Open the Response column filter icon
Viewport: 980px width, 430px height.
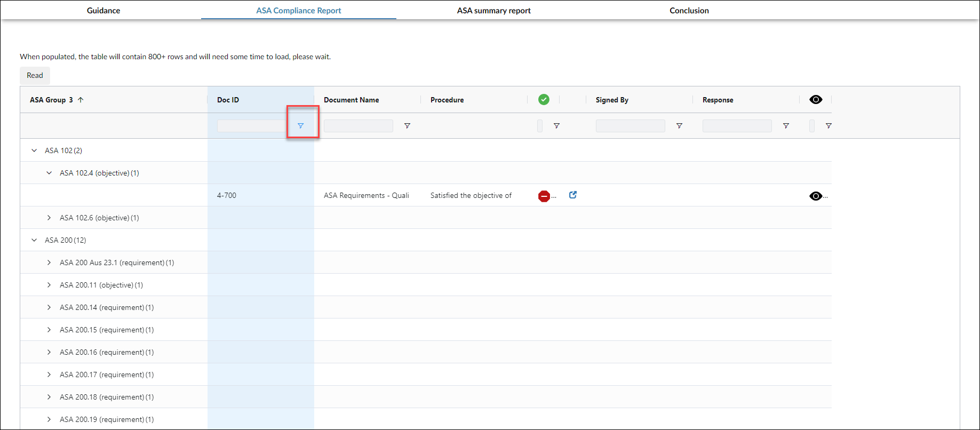tap(786, 126)
